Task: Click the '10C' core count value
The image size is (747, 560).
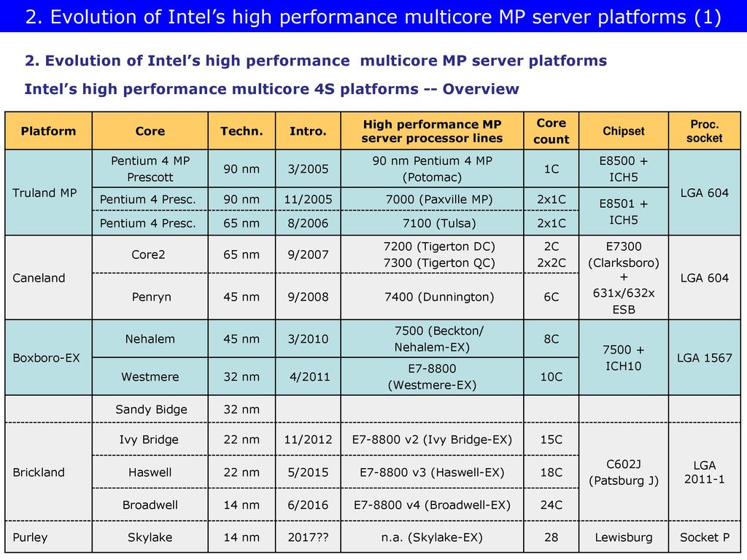Action: [x=551, y=377]
